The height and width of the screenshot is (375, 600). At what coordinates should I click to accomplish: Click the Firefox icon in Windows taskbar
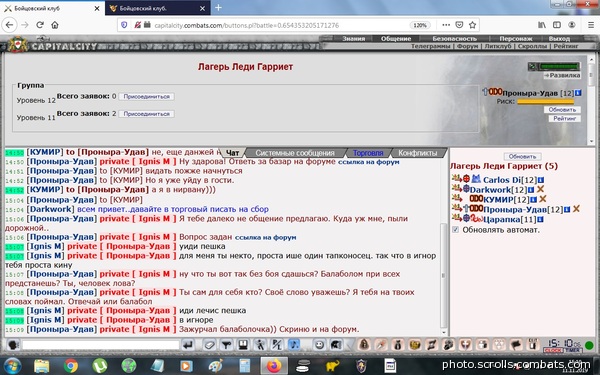pos(273,366)
